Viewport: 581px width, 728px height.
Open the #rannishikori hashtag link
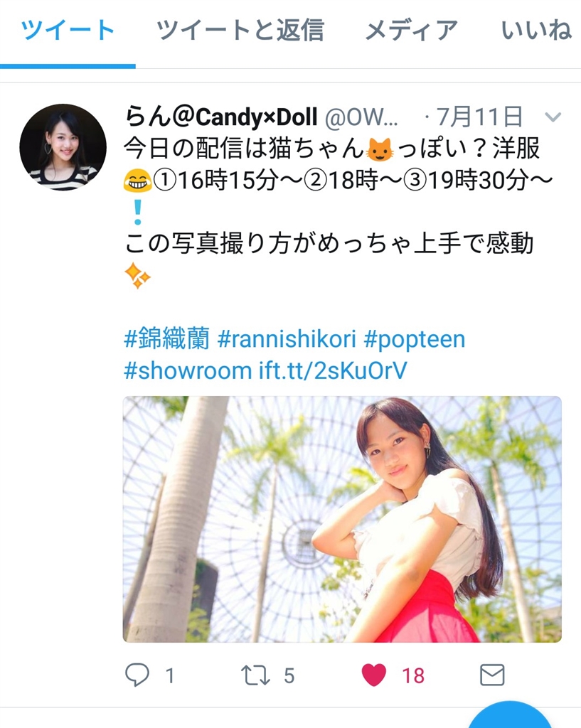click(287, 338)
